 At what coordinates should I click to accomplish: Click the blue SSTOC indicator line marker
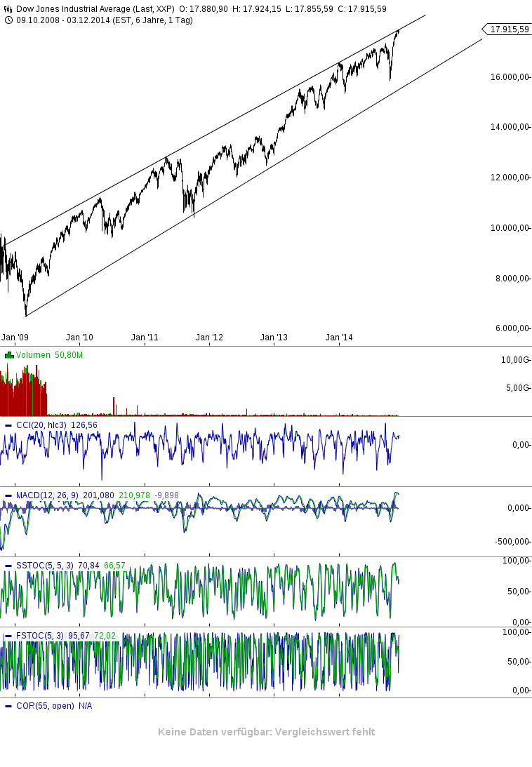pyautogui.click(x=8, y=566)
